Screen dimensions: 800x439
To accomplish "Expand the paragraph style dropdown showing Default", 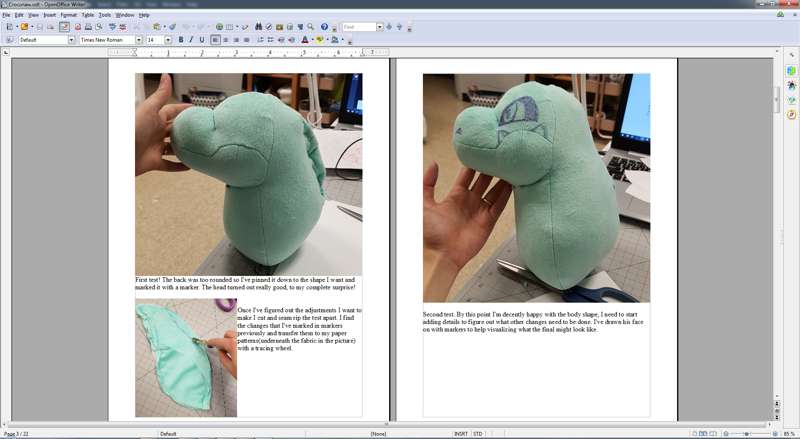I will click(x=71, y=40).
